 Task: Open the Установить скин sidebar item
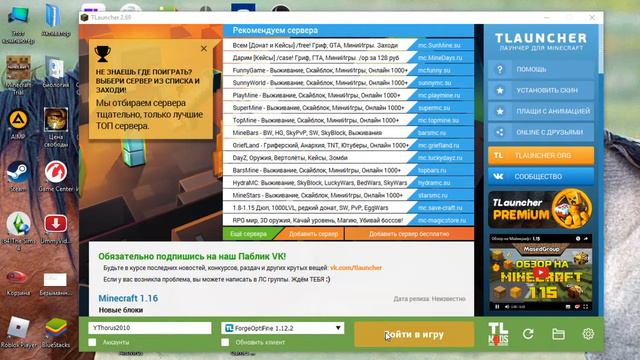(541, 91)
